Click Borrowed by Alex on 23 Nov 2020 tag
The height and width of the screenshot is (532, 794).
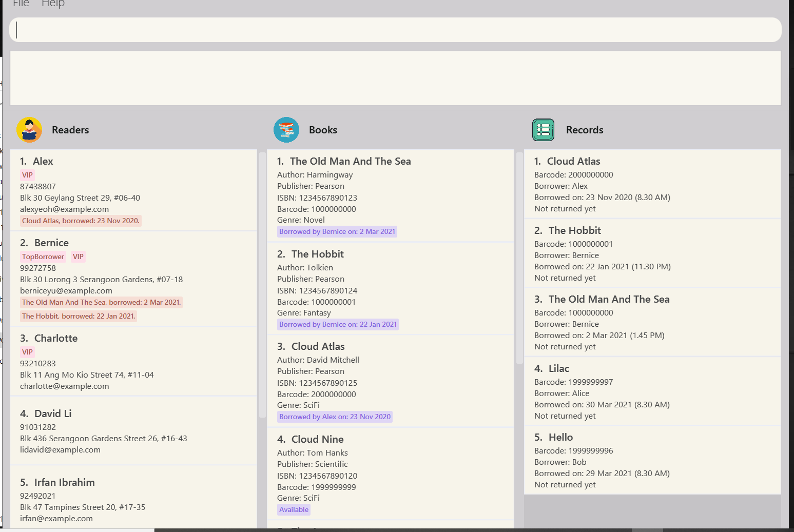coord(335,417)
